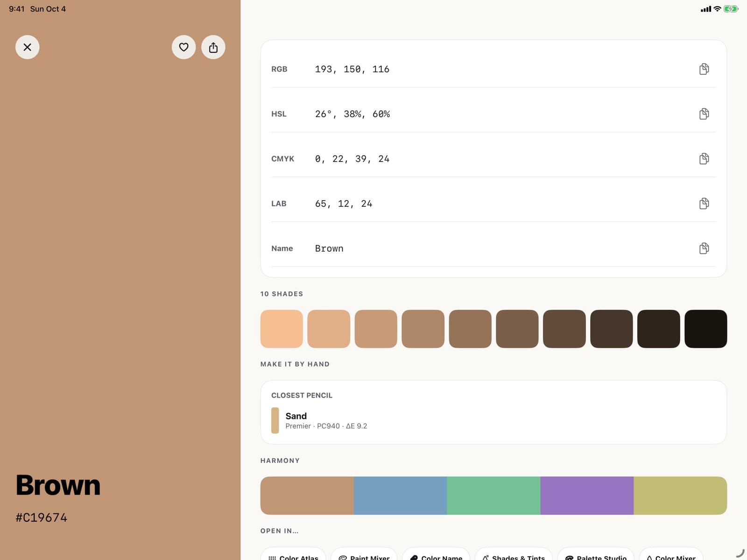Viewport: 747px width, 560px height.
Task: Click the hex code #C19674
Action: tap(42, 518)
